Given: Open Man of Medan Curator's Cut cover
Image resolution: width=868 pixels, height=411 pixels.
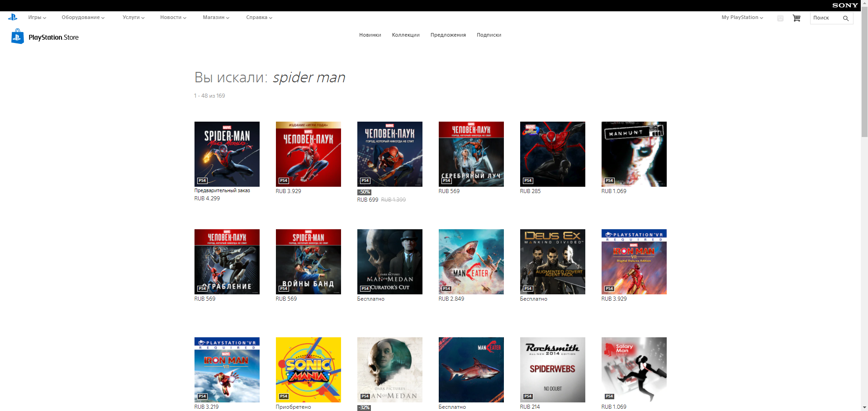Looking at the screenshot, I should [390, 262].
